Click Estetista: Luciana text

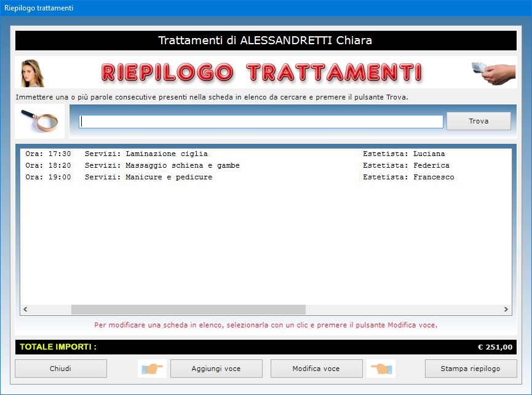[x=403, y=154]
